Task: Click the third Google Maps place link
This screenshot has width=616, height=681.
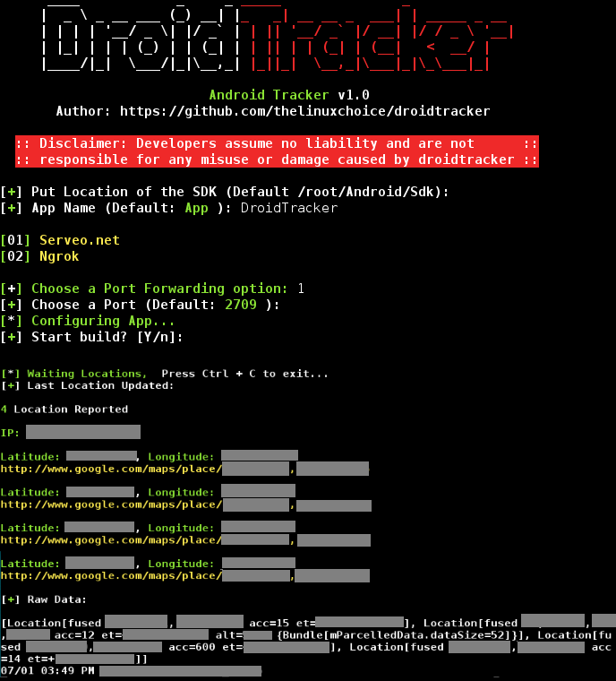Action: 185,540
